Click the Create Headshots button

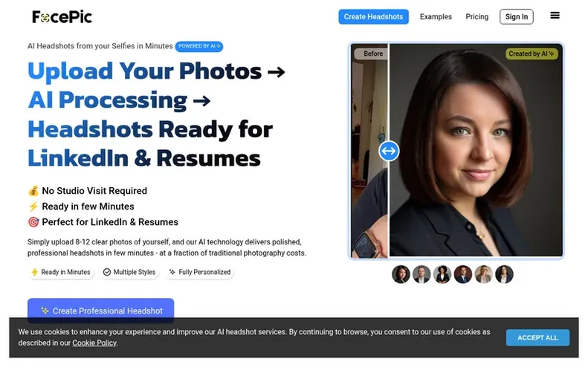pos(373,17)
